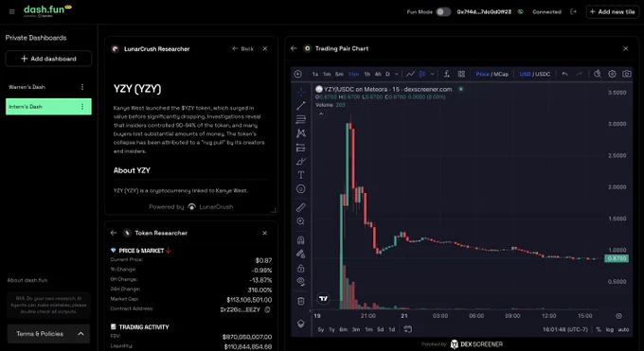
Task: Toggle magnet mode in chart sidebar
Action: point(301,240)
